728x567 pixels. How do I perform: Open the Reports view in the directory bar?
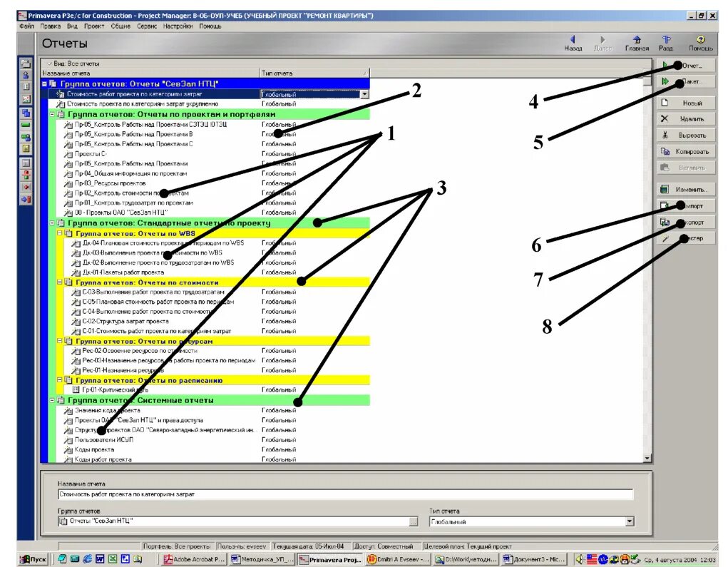26,87
